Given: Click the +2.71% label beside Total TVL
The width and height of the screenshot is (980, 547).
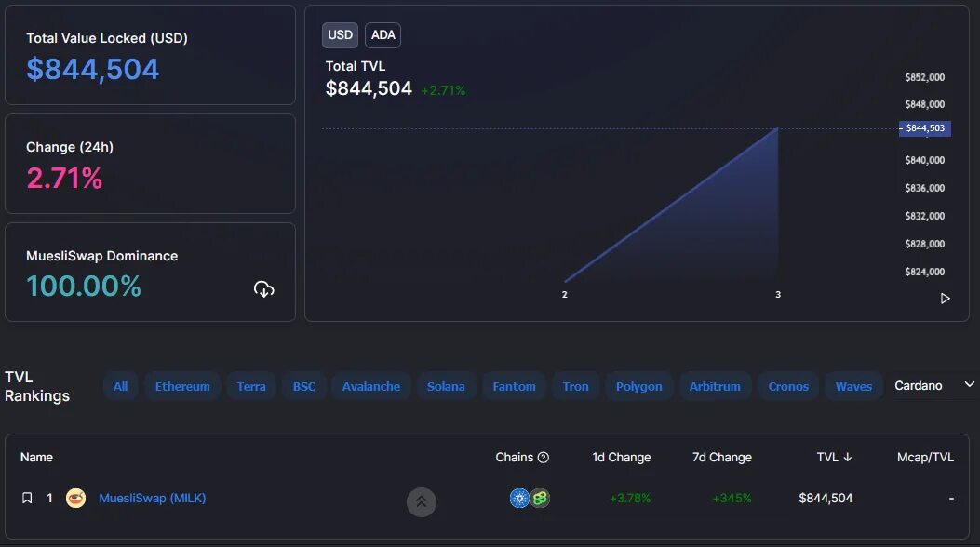Looking at the screenshot, I should [443, 90].
